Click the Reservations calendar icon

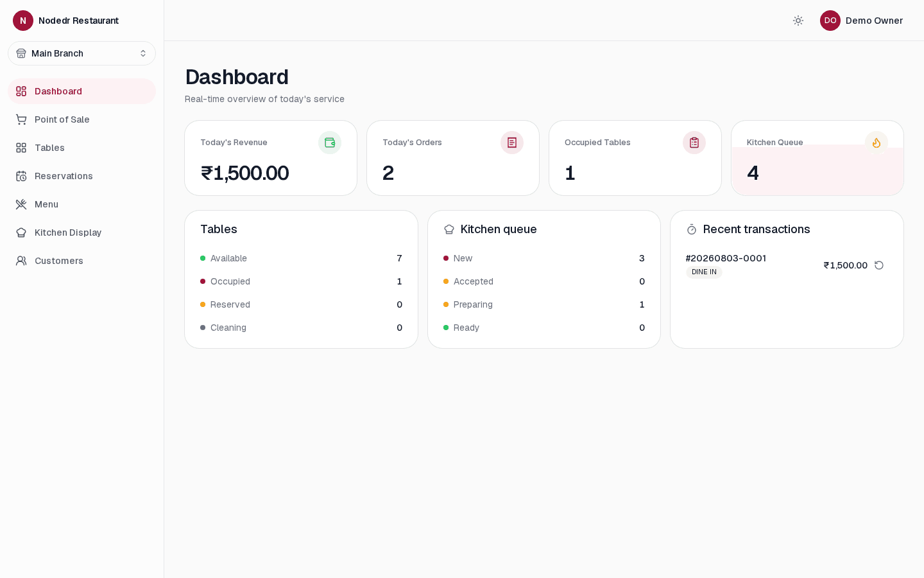pyautogui.click(x=21, y=176)
